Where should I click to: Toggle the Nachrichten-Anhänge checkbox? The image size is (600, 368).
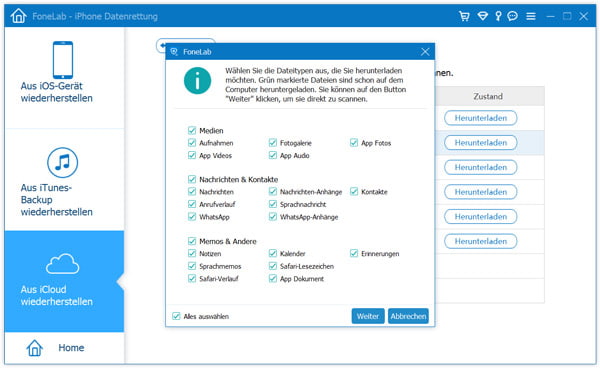[273, 192]
